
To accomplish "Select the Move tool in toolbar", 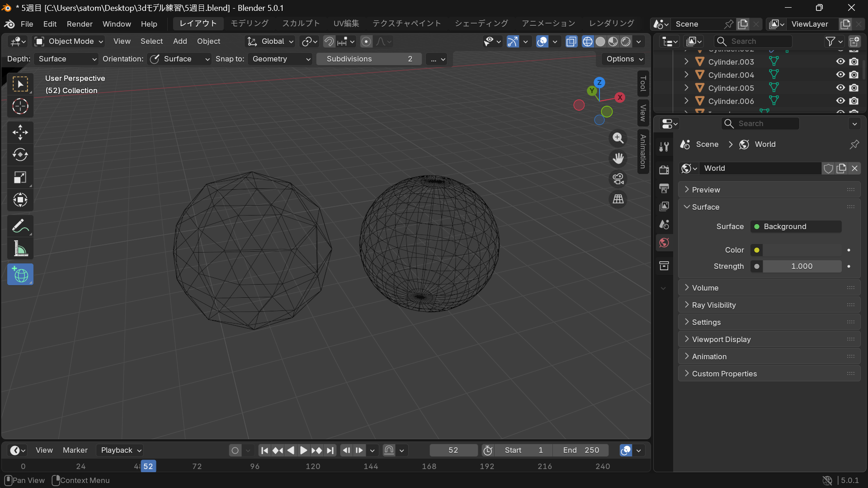I will point(20,132).
